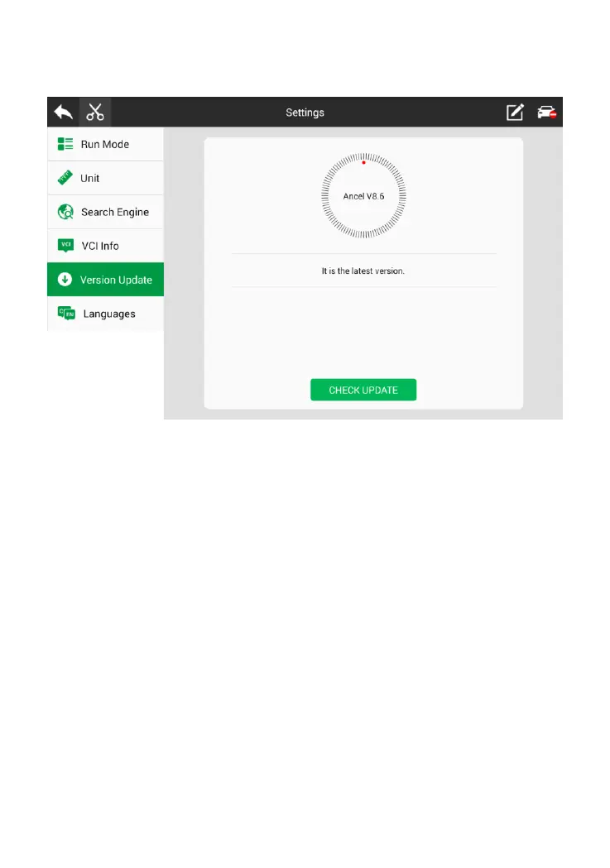
Task: Click the Languages chat bubble icon
Action: [66, 314]
